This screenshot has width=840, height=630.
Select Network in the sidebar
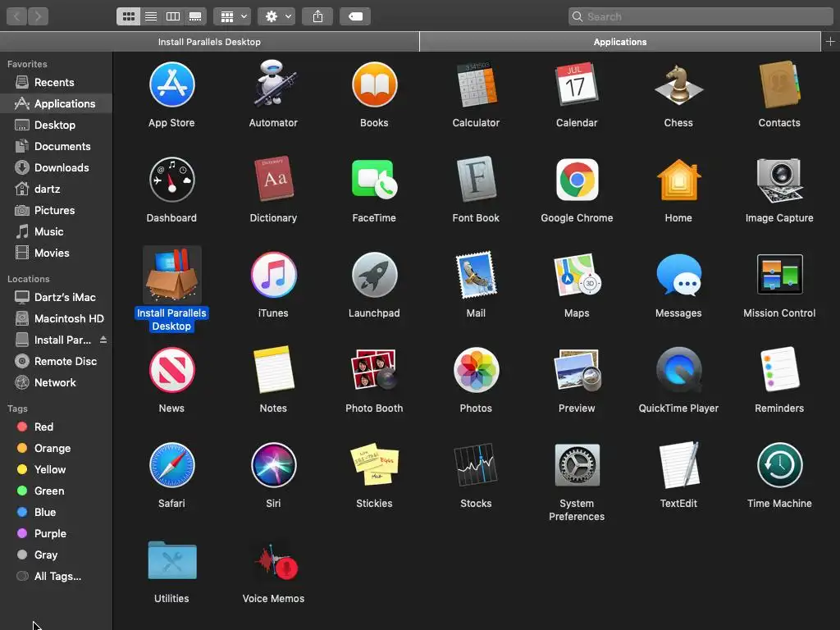[57, 382]
